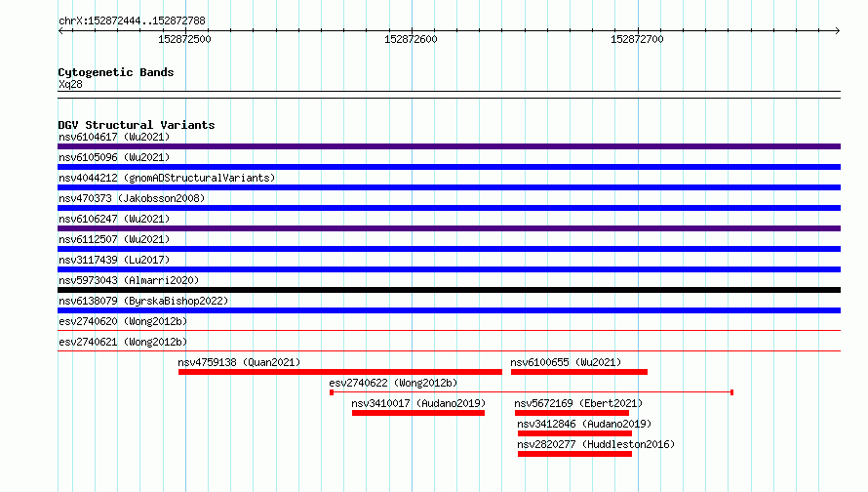Click the right endpoint marker of esv2740622

coord(731,392)
